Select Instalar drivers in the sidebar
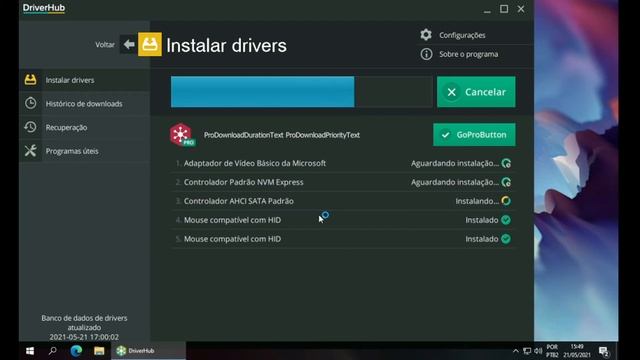 click(x=84, y=80)
